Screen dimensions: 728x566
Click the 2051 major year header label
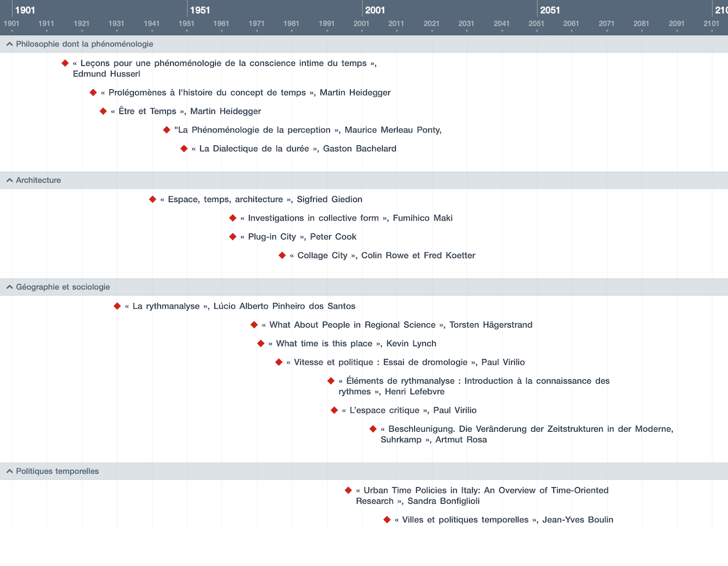[x=550, y=10]
